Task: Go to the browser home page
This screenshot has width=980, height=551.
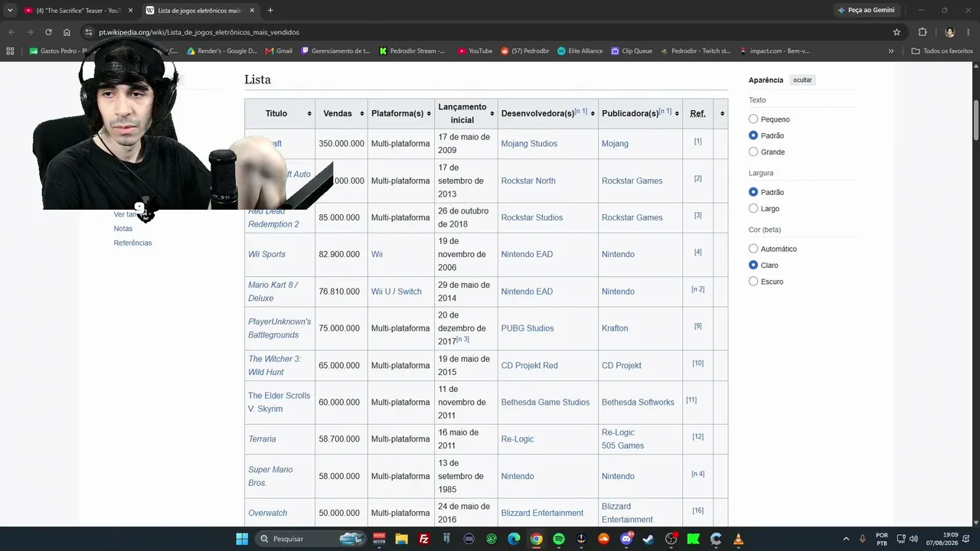Action: 67,32
